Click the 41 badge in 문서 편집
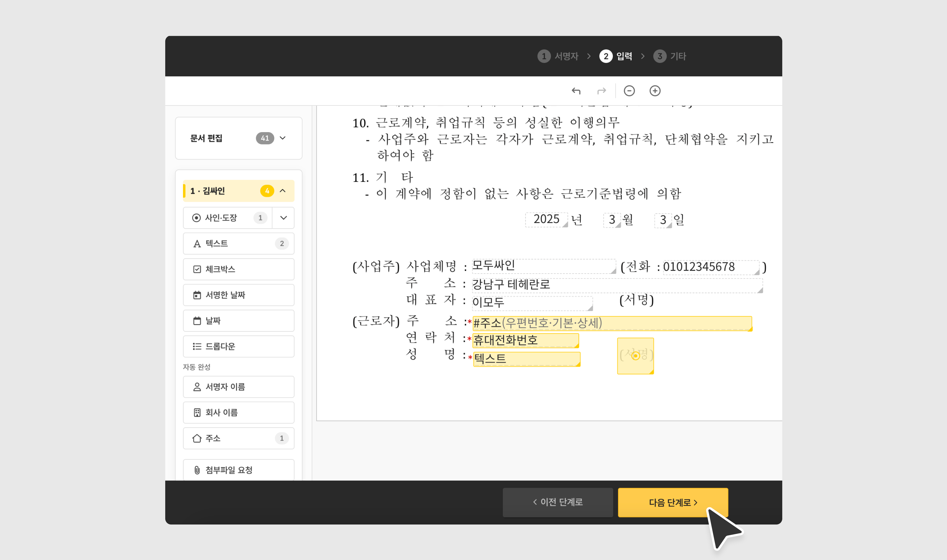Image resolution: width=947 pixels, height=560 pixels. [x=265, y=138]
